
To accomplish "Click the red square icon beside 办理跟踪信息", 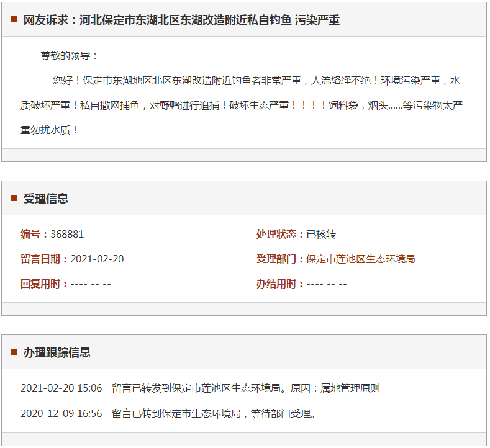I will click(x=14, y=352).
